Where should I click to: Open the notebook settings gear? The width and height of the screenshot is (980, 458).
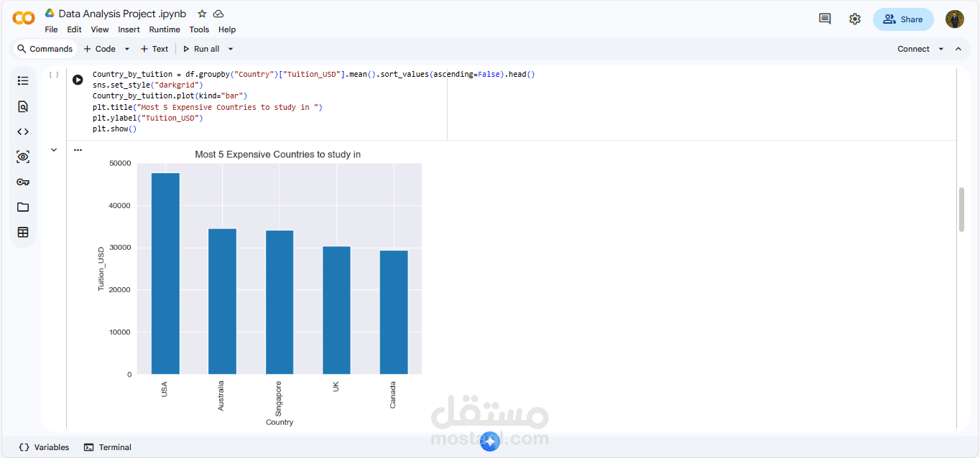pyautogui.click(x=854, y=19)
